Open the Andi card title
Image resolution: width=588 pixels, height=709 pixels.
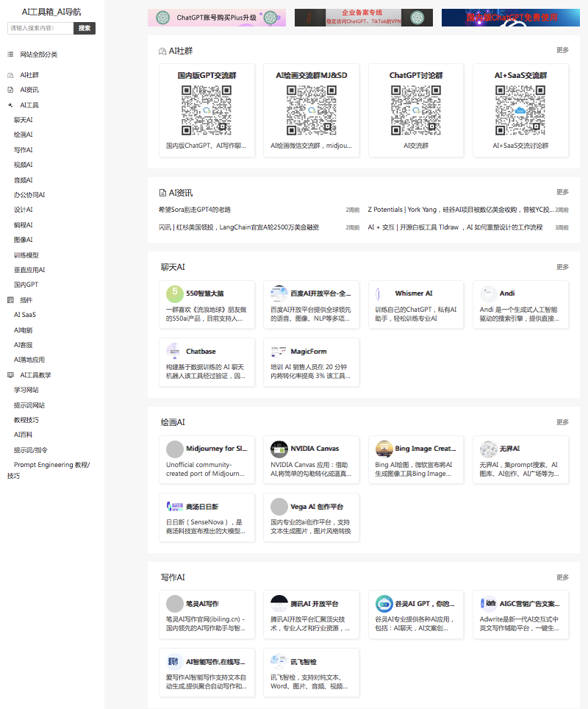pos(507,293)
